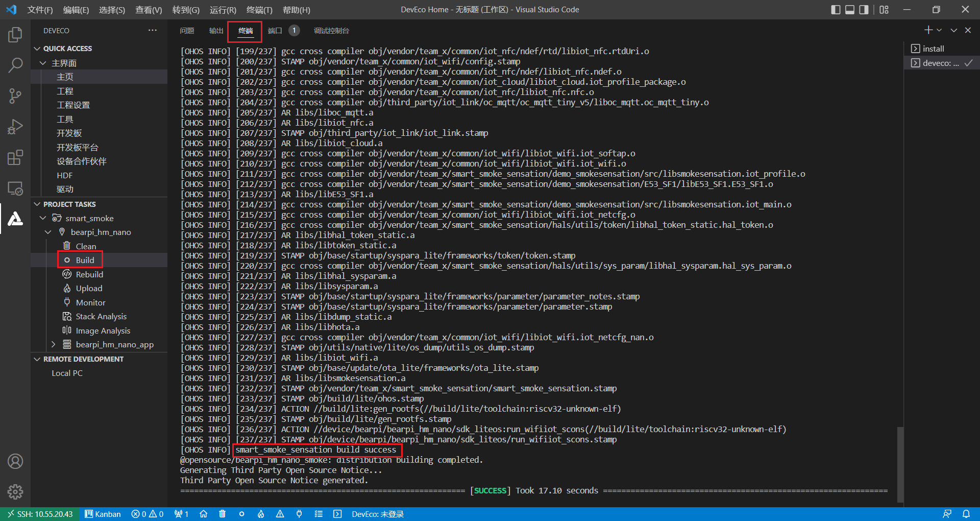The image size is (980, 521).
Task: Collapse the PROJECT TASKS section
Action: [x=37, y=204]
